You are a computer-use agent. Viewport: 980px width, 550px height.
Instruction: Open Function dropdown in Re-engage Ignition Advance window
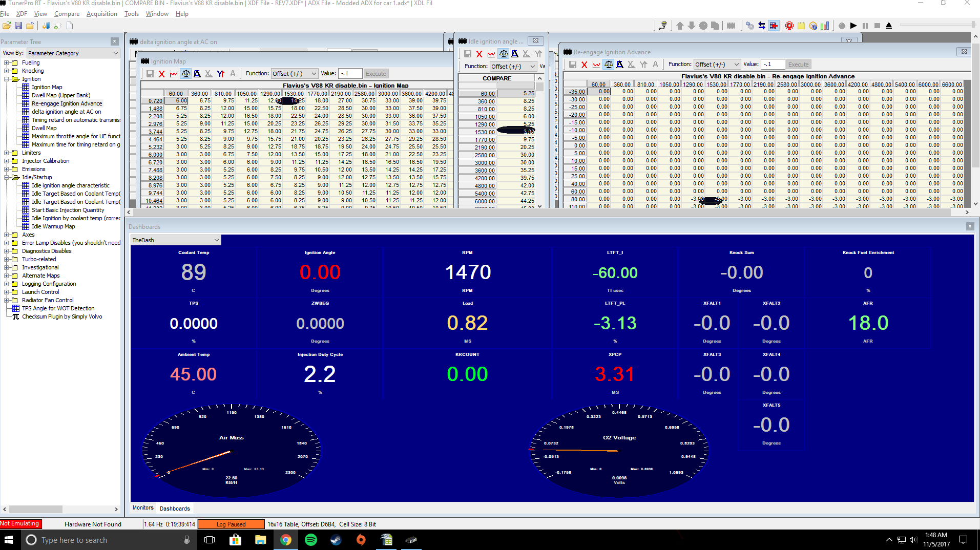[x=717, y=65]
